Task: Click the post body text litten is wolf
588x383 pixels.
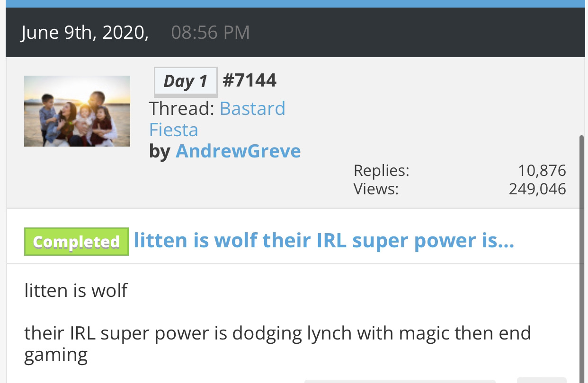Action: coord(76,290)
